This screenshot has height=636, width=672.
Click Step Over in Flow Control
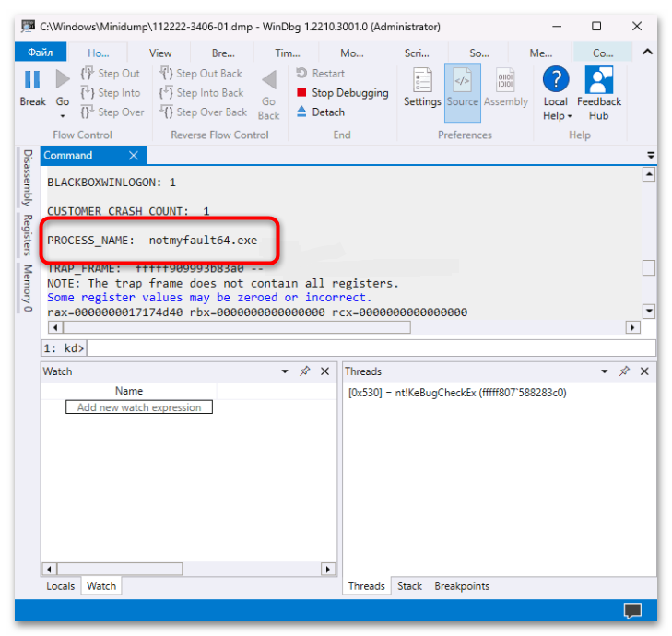112,112
